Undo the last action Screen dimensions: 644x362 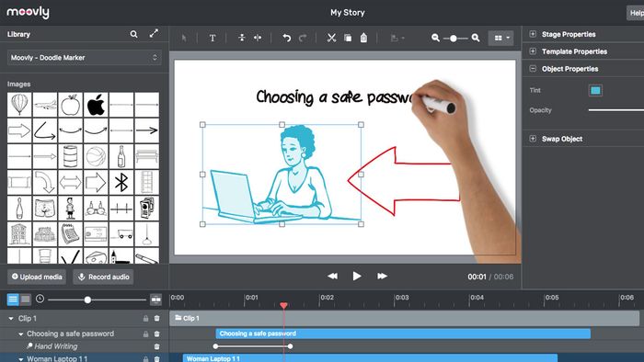coord(287,38)
